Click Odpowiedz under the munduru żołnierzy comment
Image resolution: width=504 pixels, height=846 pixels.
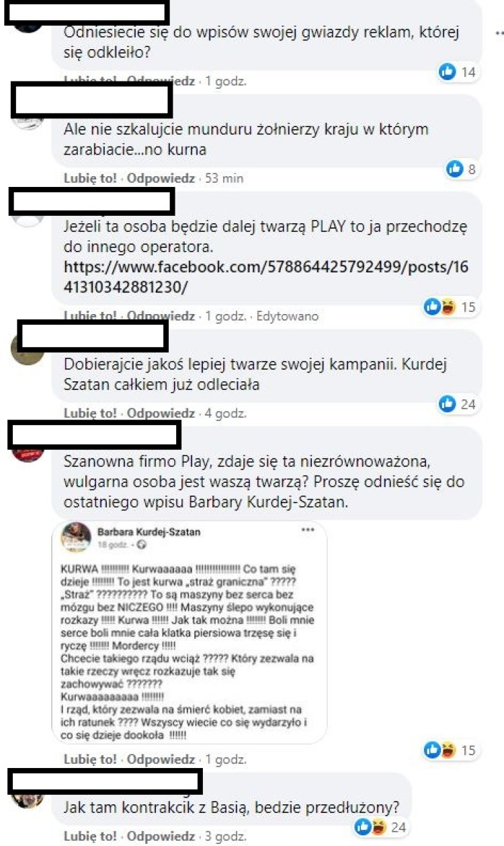(161, 178)
